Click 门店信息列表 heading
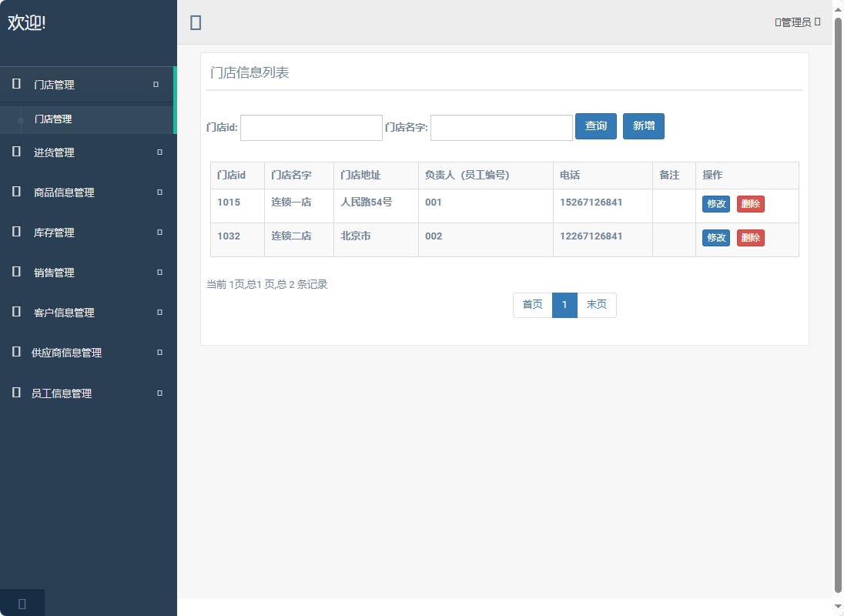Viewport: 844px width, 616px height. (250, 72)
